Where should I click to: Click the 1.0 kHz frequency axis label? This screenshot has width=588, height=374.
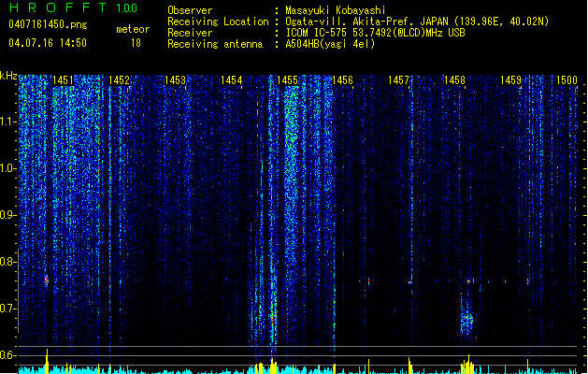coord(8,168)
